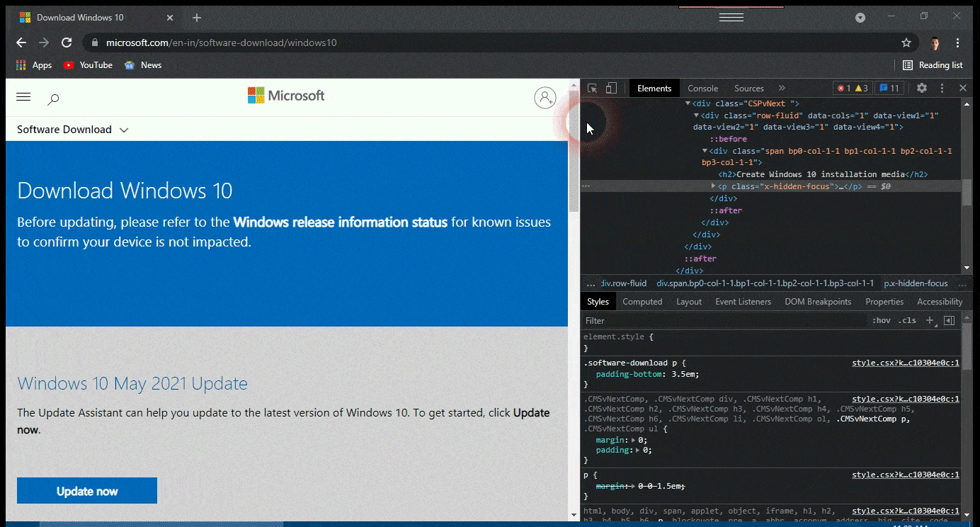Open the YouTube bookmark

pos(88,65)
